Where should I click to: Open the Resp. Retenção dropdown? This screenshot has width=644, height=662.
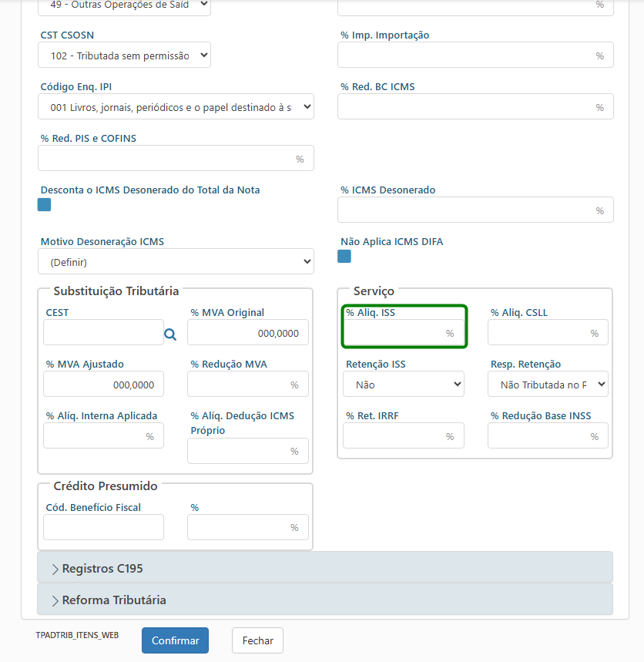pos(548,384)
